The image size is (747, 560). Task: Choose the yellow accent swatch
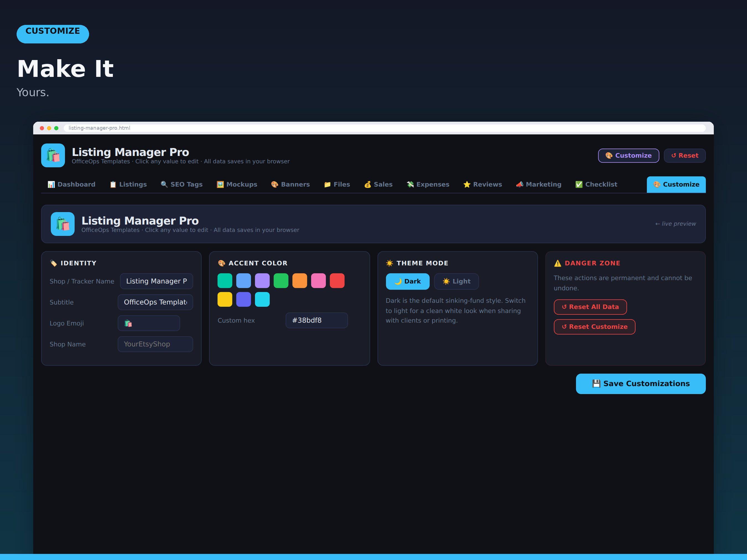point(225,299)
